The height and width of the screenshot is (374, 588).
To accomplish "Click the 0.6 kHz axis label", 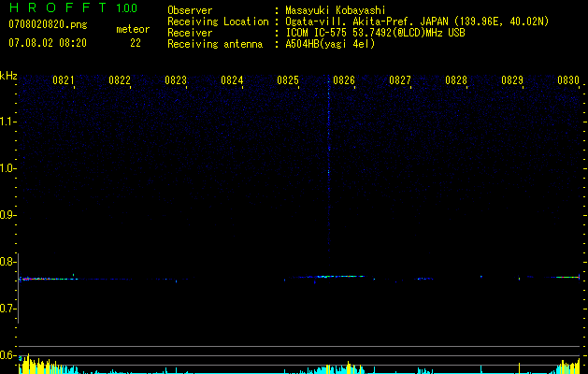I will click(x=7, y=355).
